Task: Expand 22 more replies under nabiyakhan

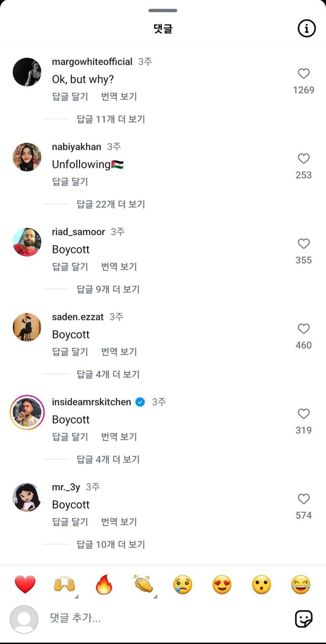Action: click(x=111, y=204)
